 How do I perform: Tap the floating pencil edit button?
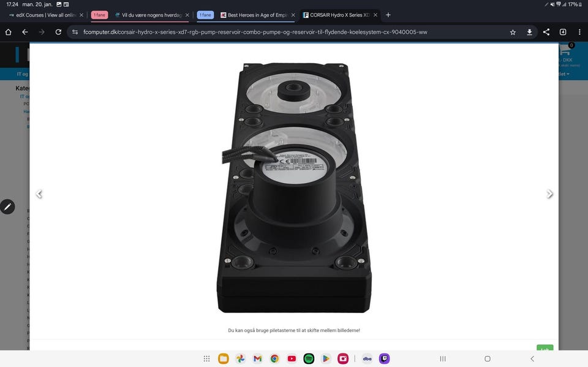[x=7, y=206]
